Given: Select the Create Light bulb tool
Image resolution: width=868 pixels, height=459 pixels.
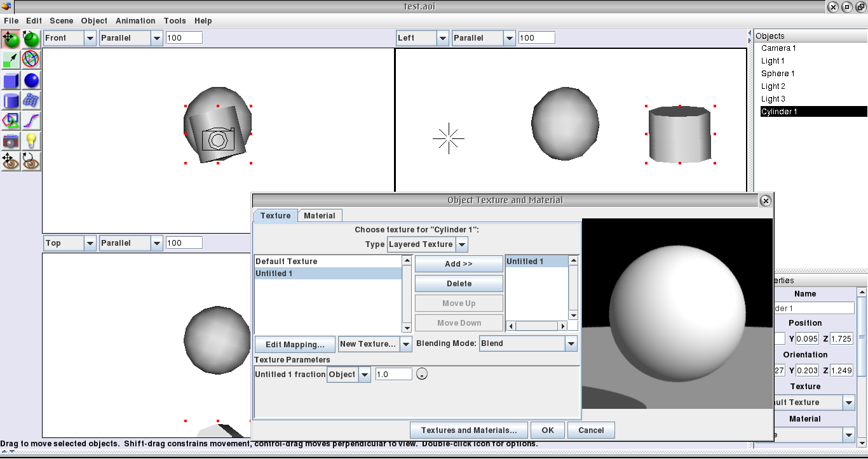Looking at the screenshot, I should pos(31,141).
